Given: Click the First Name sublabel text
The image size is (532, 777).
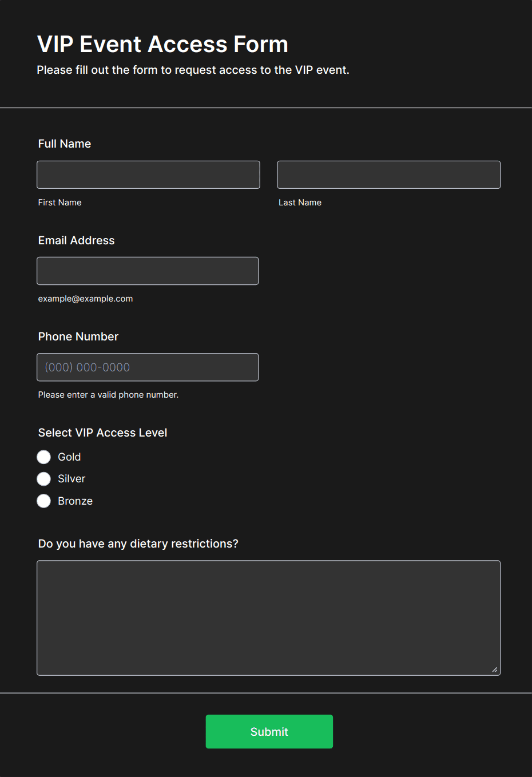Looking at the screenshot, I should (x=59, y=202).
